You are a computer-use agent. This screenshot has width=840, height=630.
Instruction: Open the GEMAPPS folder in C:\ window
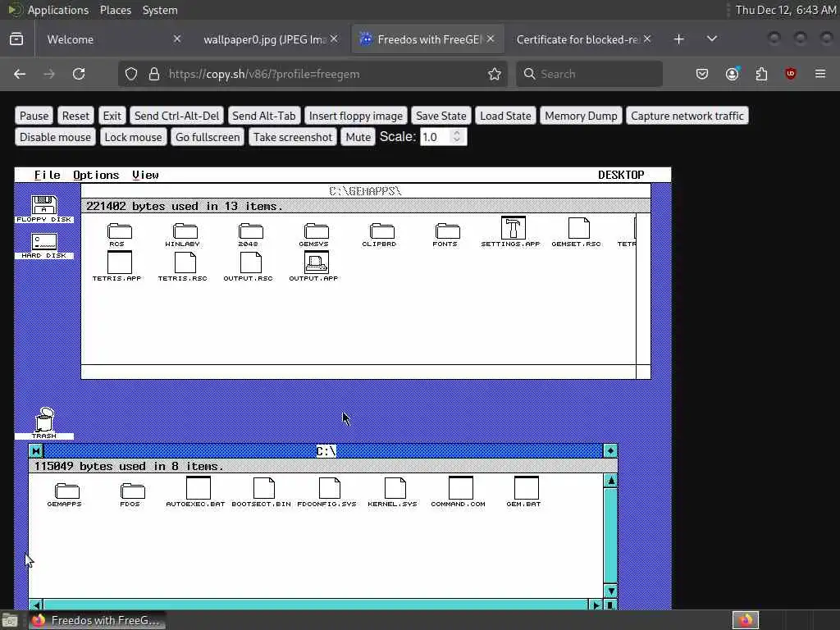point(66,491)
